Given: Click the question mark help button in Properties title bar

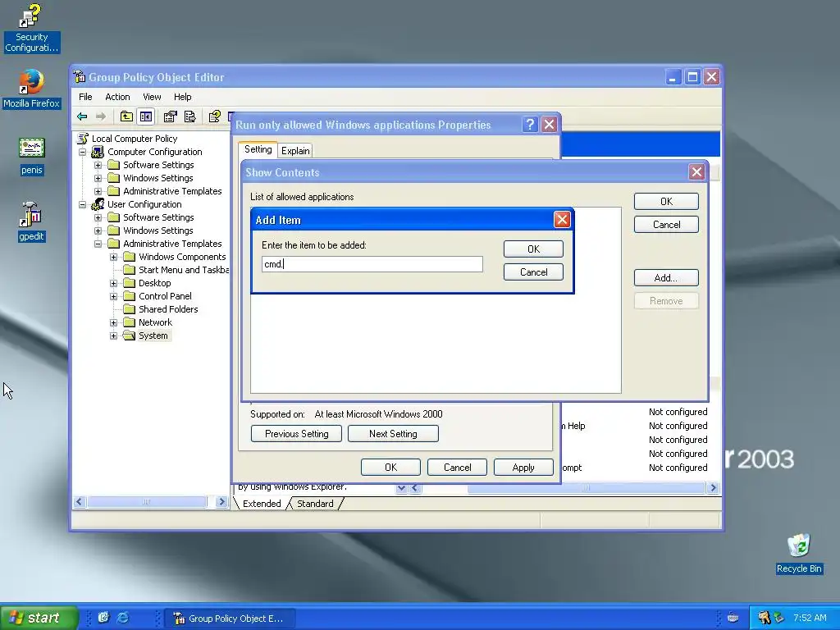Looking at the screenshot, I should [x=530, y=125].
